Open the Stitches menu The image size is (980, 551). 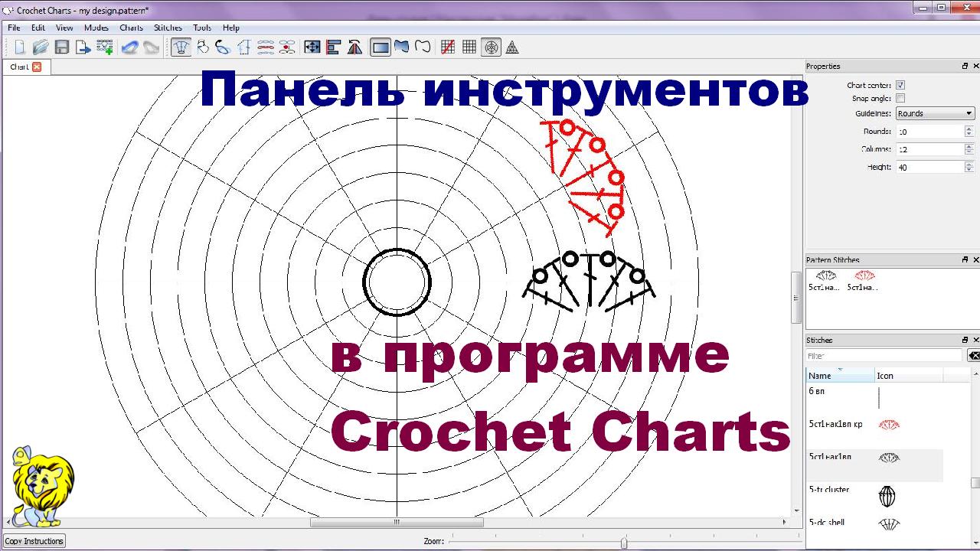(x=168, y=28)
